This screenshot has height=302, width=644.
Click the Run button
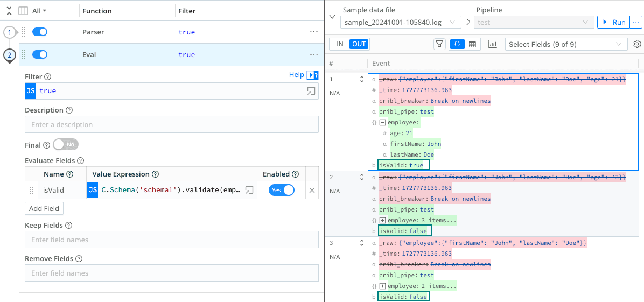point(613,22)
